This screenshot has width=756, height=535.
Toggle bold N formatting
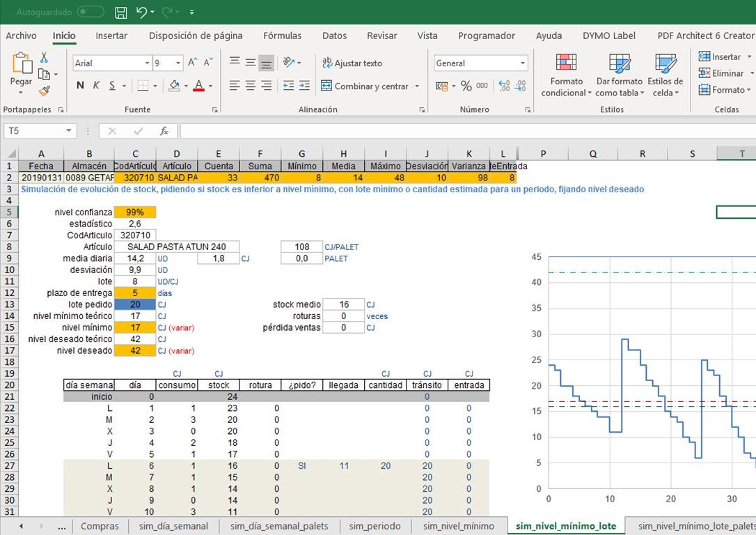tap(80, 86)
